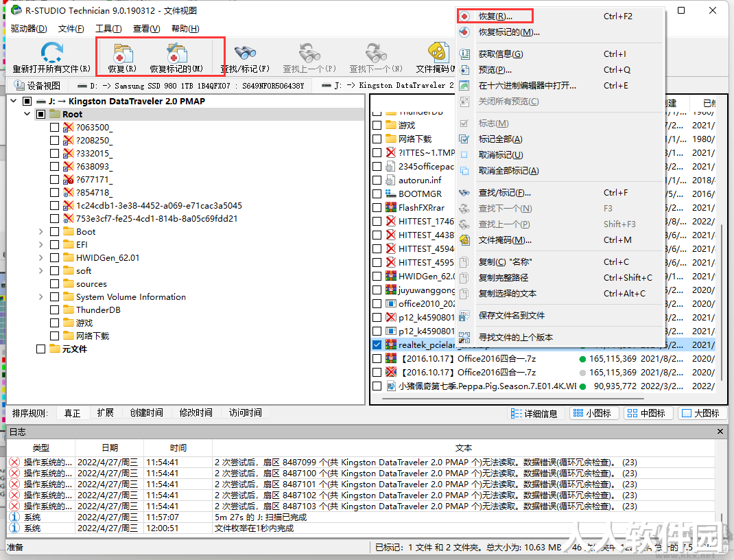
Task: Check the sources folder checkbox
Action: coord(54,284)
